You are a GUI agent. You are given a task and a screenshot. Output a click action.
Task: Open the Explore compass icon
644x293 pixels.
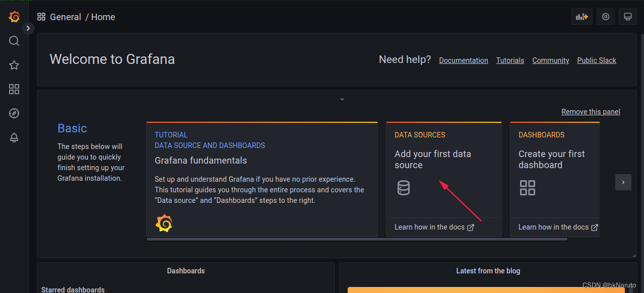(x=14, y=113)
